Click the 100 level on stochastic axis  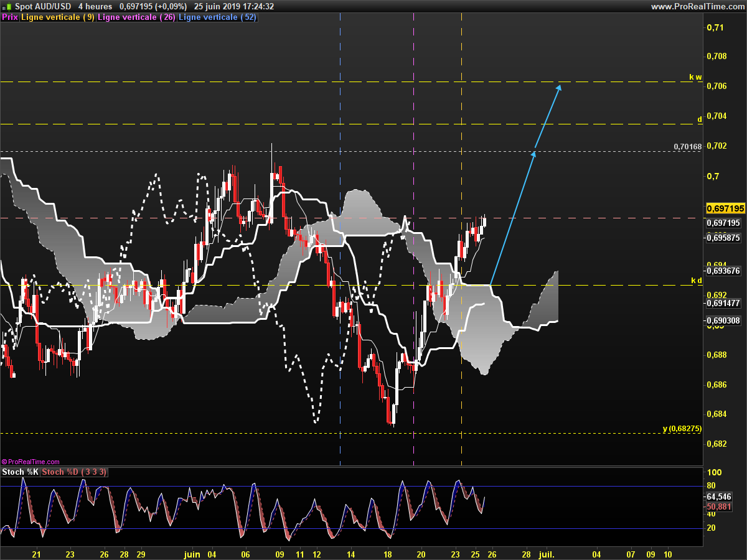[x=713, y=474]
